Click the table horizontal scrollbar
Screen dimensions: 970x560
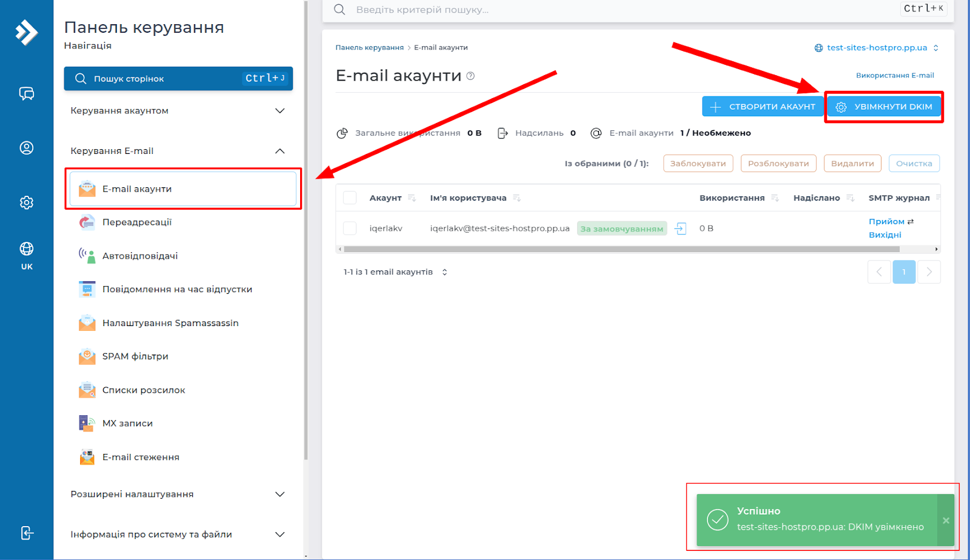pos(621,249)
